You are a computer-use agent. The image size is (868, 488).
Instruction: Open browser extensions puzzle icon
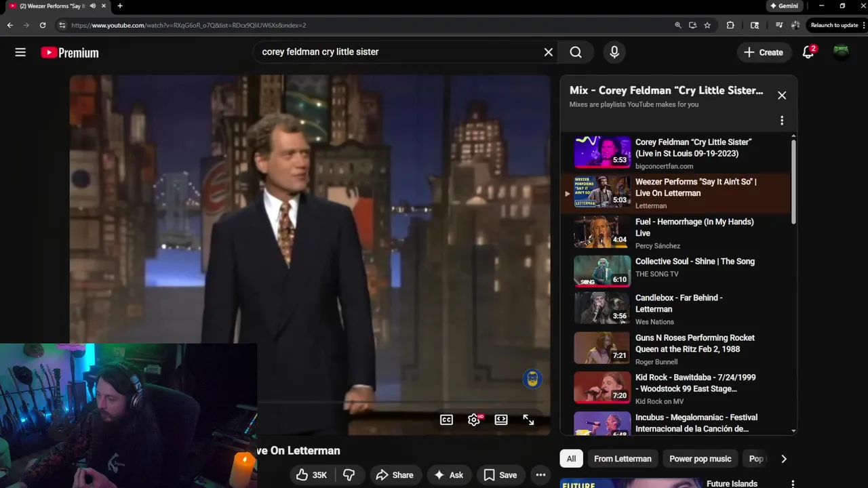tap(730, 25)
